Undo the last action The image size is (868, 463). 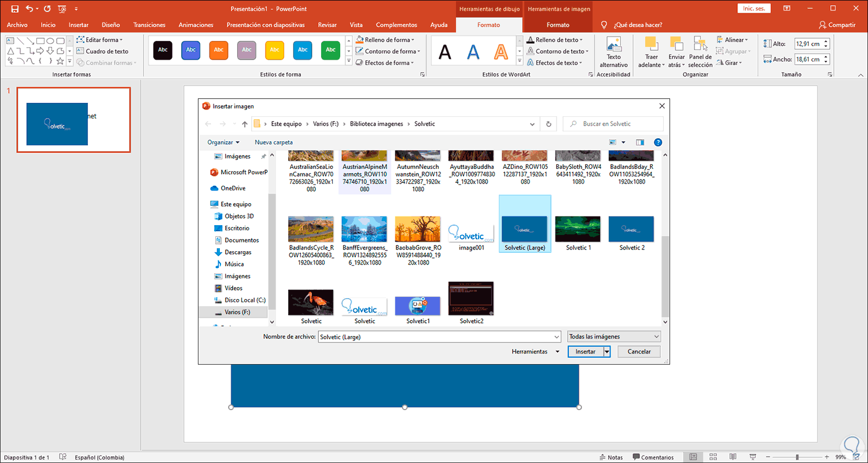click(x=30, y=9)
